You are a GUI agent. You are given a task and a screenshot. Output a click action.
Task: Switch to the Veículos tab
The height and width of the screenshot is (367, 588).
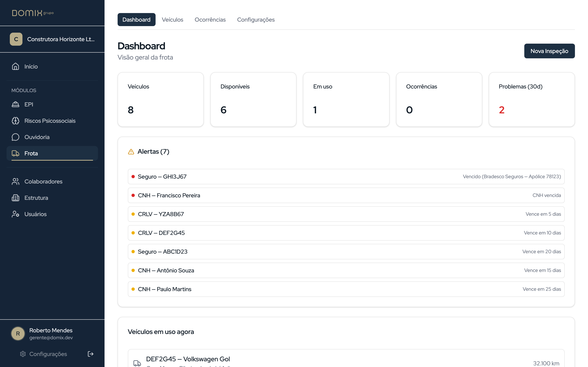172,20
